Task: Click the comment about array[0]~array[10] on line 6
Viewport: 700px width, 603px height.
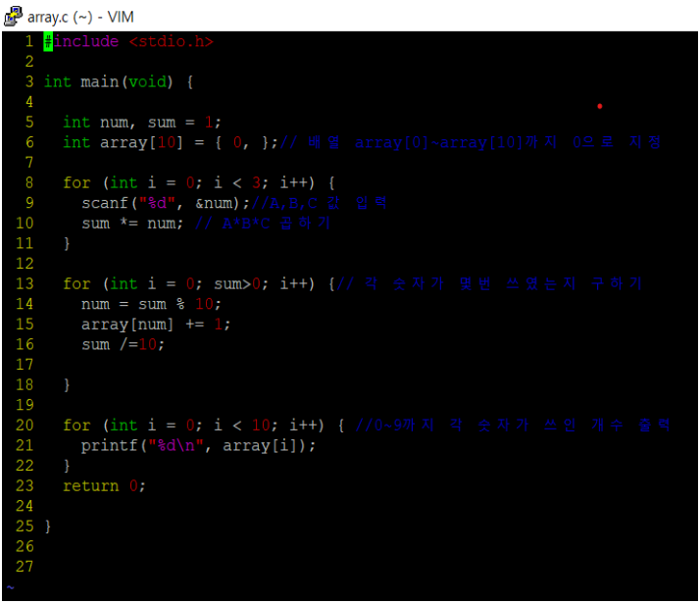Action: point(470,142)
